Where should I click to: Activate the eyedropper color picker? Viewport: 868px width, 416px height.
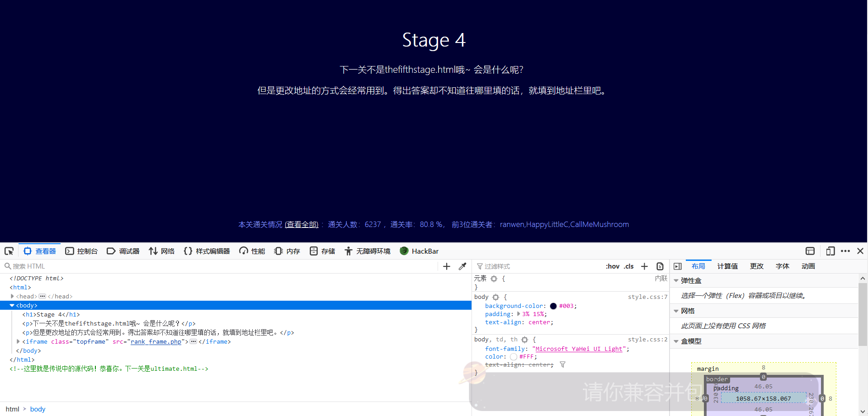pyautogui.click(x=462, y=266)
